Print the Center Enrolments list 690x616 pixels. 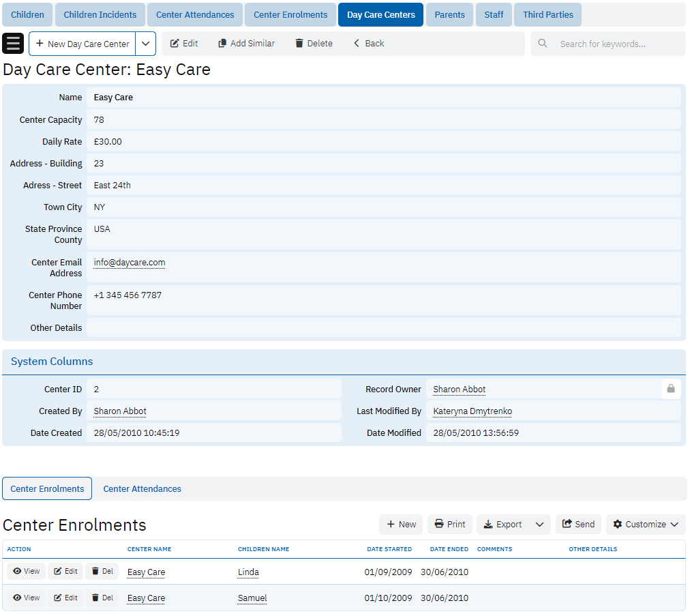click(449, 525)
